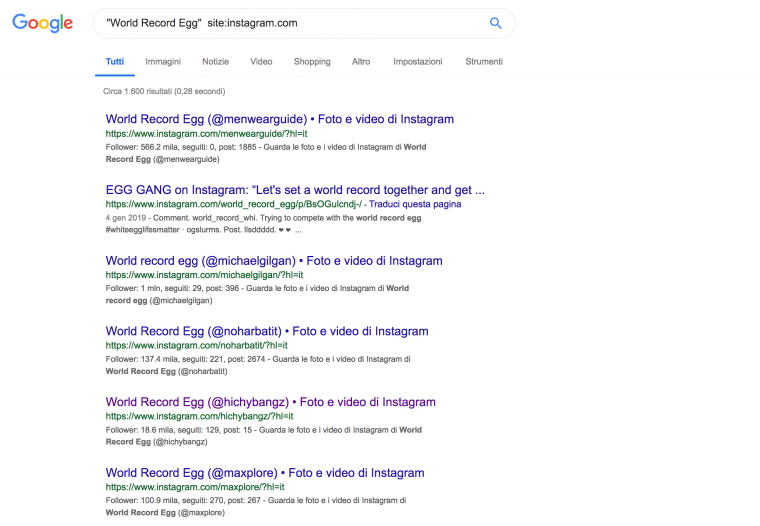Screen dimensions: 760x526
Task: Click snippet 'Follower: 18.6 mila, seguiti: 129'
Action: 264,436
